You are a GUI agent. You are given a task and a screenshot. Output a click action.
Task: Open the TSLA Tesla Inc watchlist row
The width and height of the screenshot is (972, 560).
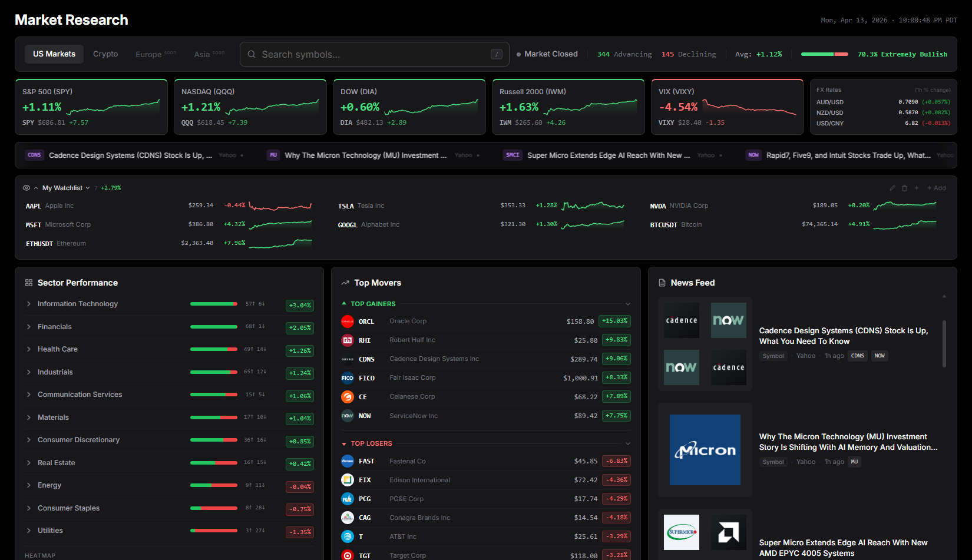coord(481,206)
